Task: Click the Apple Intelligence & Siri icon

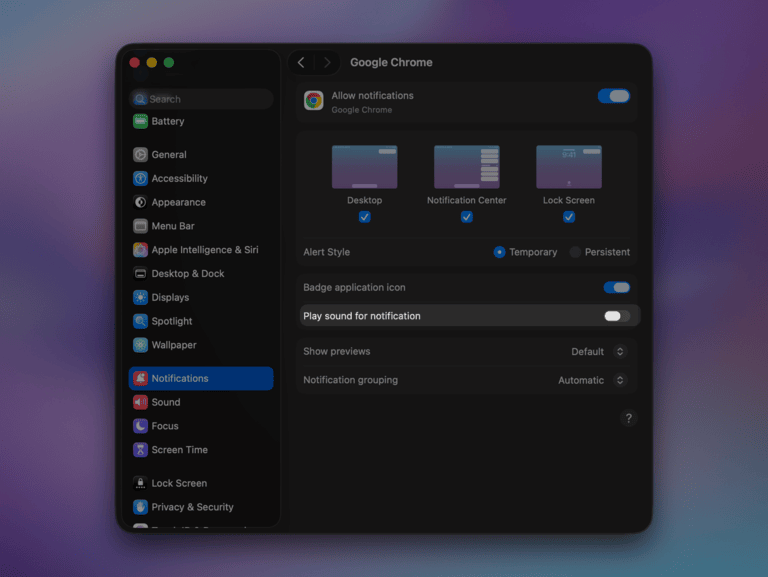Action: click(140, 250)
